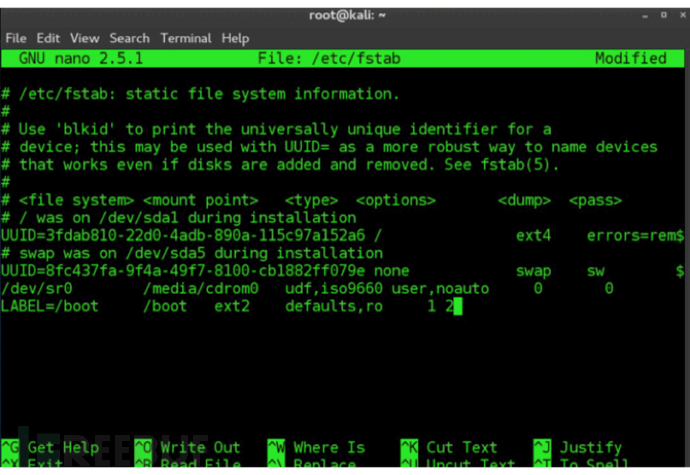Click the UUID=3fdab810 root entry
The image size is (690, 475).
point(183,235)
